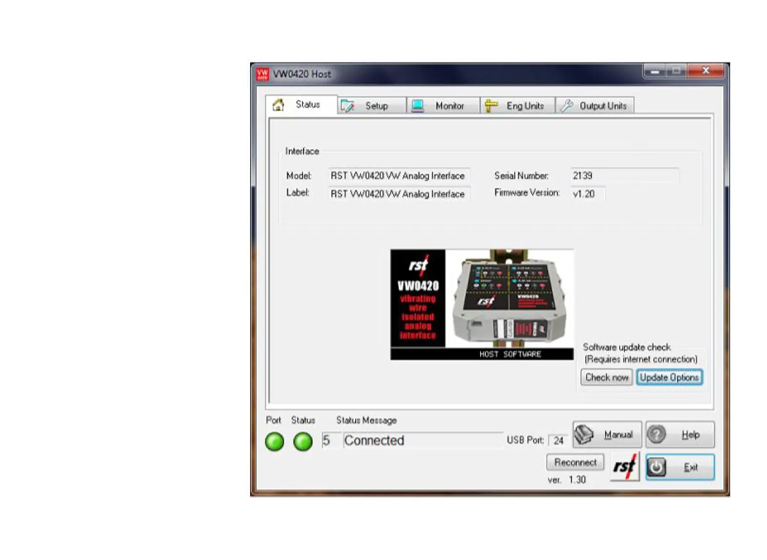767x560 pixels.
Task: Click the Connected status message box
Action: 423,441
